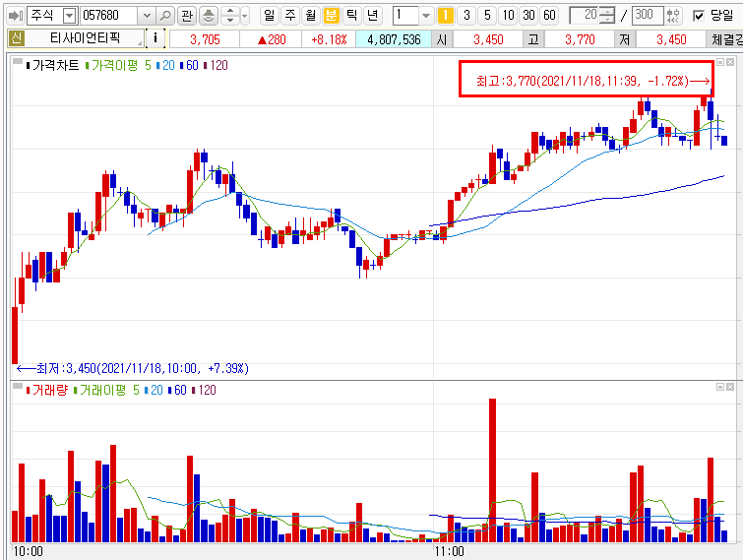This screenshot has height=560, width=743.
Task: Click the 가격이평 moving average legend label
Action: click(x=114, y=65)
